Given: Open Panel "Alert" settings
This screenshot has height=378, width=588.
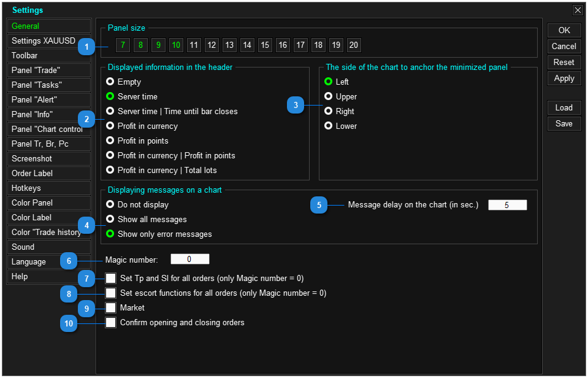Looking at the screenshot, I should [49, 99].
